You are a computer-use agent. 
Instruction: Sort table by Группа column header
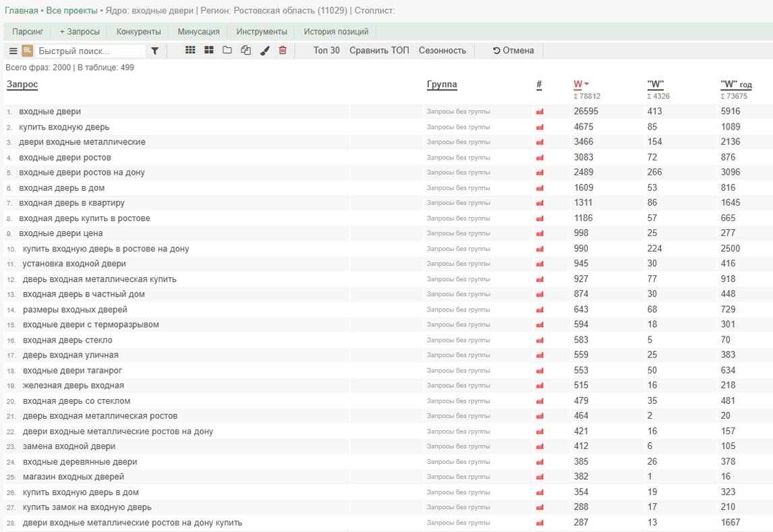click(x=442, y=84)
